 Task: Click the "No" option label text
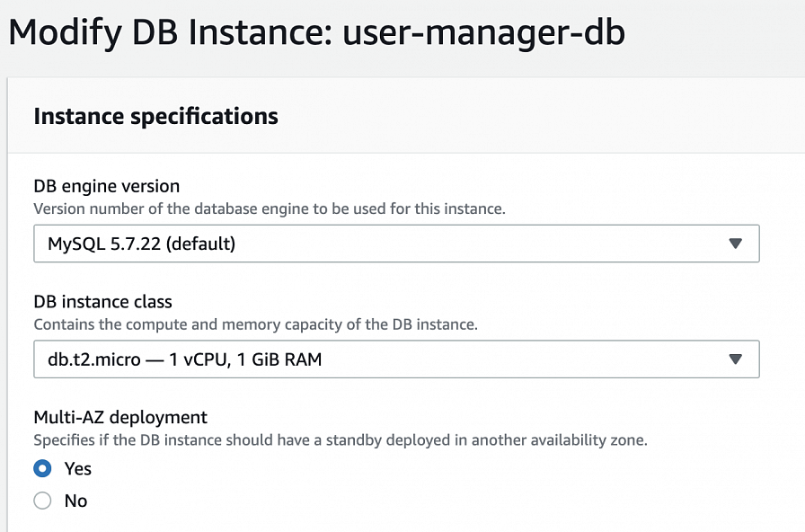75,501
